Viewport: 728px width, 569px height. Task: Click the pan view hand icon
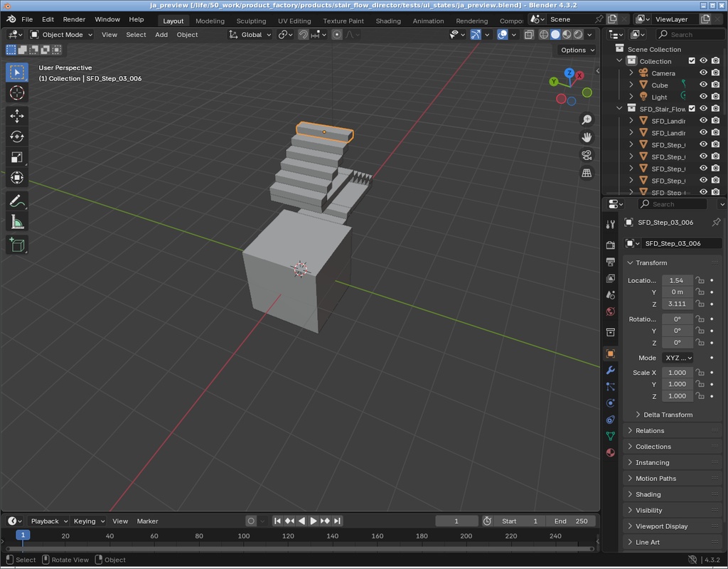tap(587, 137)
